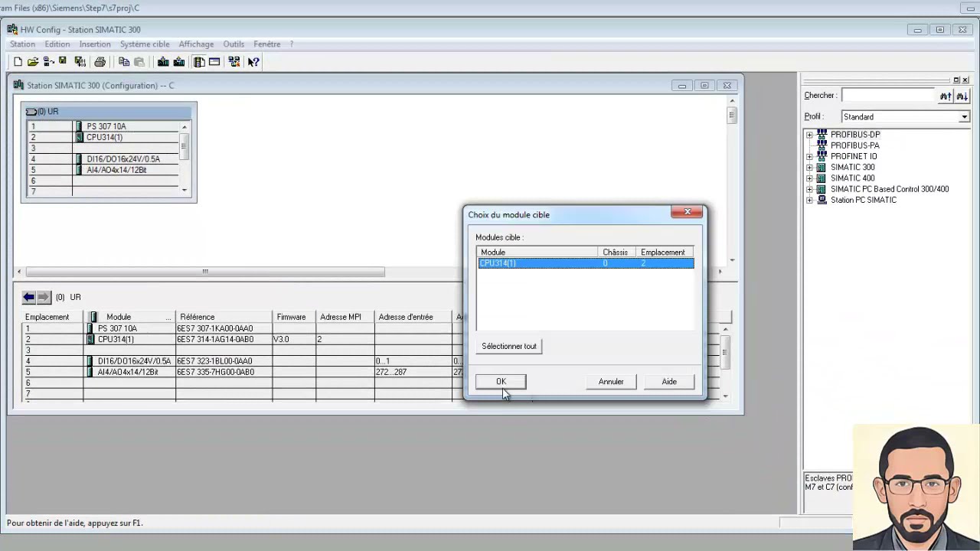Select CPU314(1) in rack view
Screen dimensions: 980x551
(104, 137)
